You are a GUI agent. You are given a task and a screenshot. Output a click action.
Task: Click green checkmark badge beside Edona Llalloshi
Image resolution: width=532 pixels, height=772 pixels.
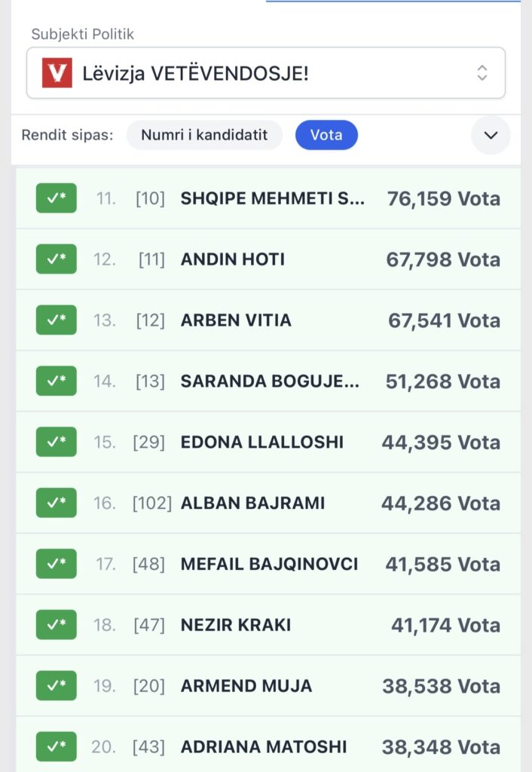[x=57, y=442]
